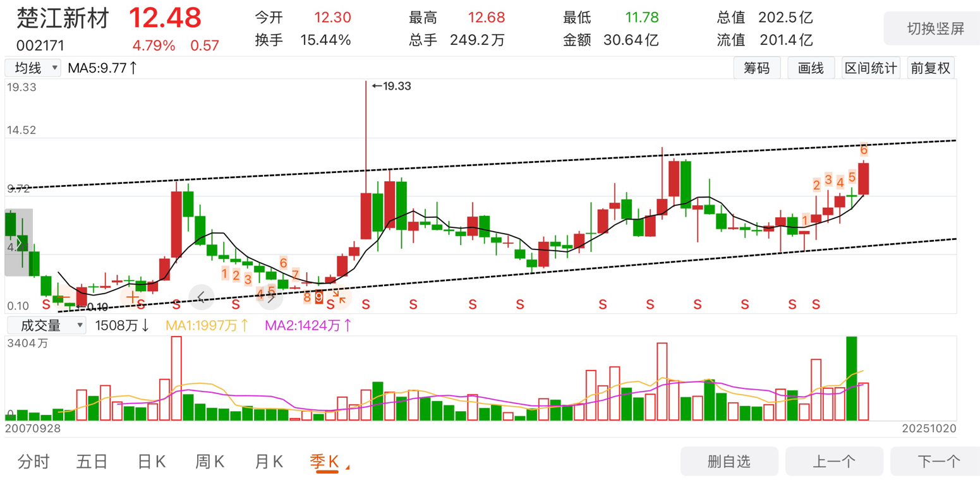Go to previous stock with 上一个
The height and width of the screenshot is (485, 980).
click(x=833, y=462)
